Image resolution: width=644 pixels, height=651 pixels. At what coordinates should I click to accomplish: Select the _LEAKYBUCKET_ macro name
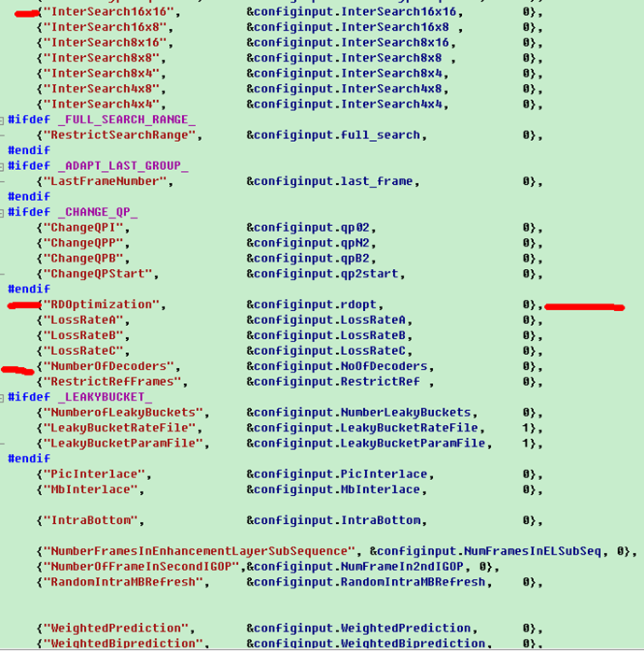(x=105, y=397)
